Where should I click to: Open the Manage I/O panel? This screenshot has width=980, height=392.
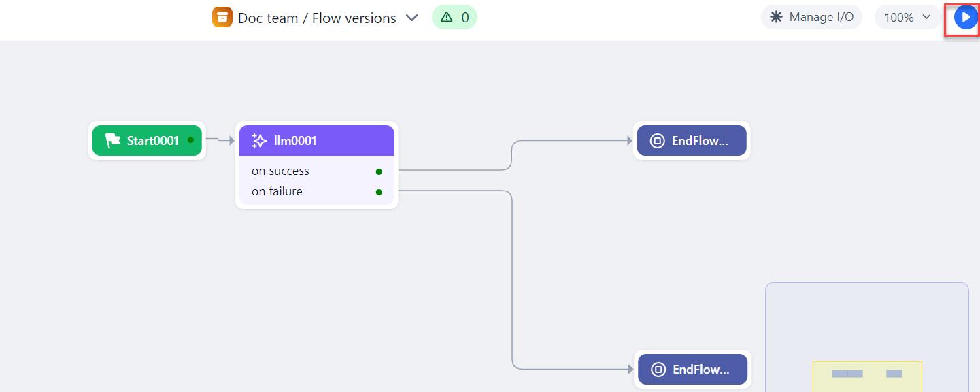pos(811,18)
